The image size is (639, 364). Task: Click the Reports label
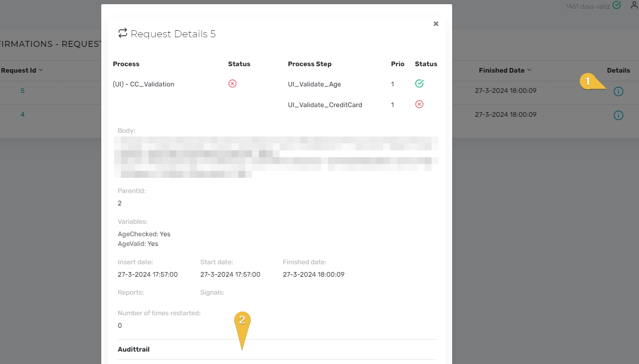coord(131,292)
